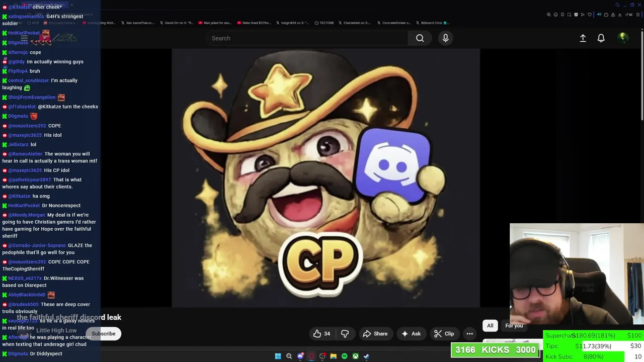Click chat username NEXUS_x6217x
The width and height of the screenshot is (644, 362).
point(25,278)
